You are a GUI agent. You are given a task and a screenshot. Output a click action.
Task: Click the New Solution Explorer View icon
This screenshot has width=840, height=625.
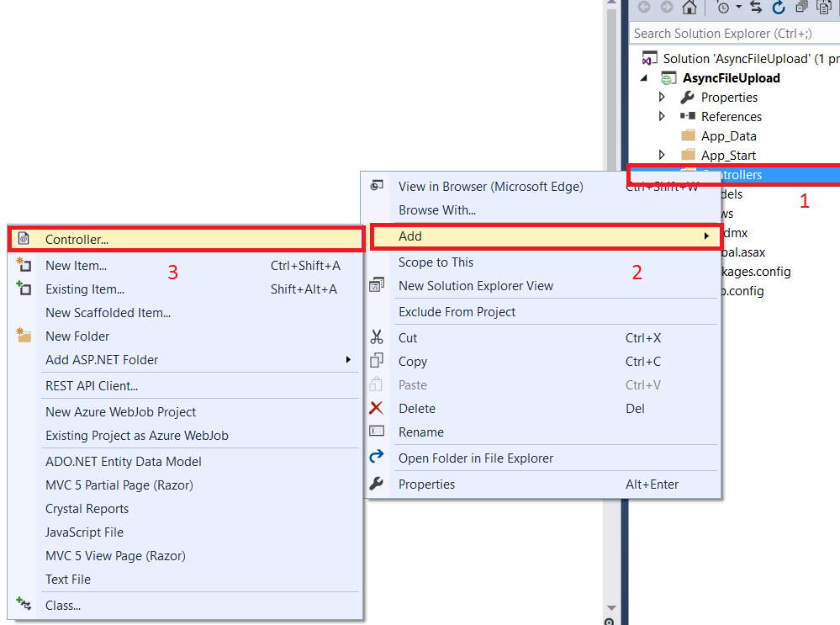point(377,284)
